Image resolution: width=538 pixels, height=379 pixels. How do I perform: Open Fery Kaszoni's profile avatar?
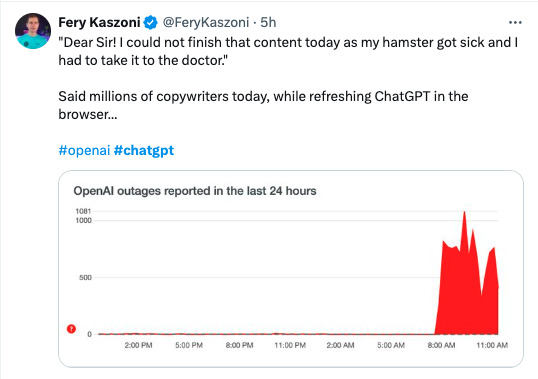point(33,31)
